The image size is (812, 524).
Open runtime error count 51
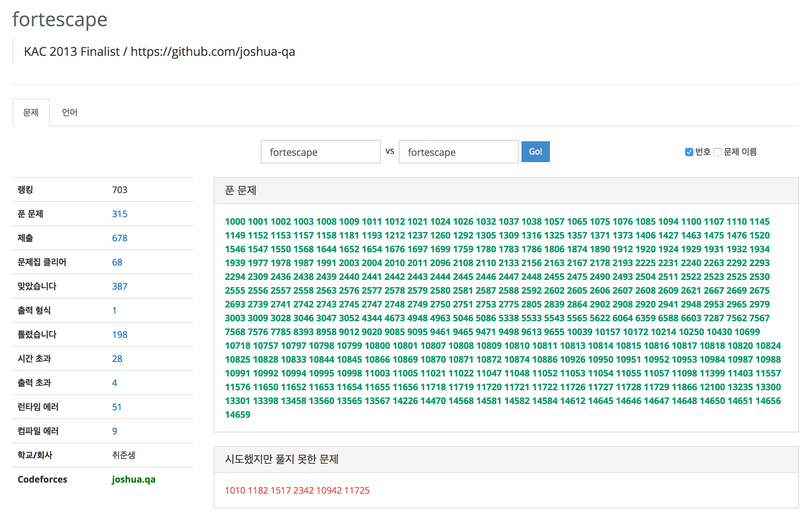pyautogui.click(x=117, y=407)
